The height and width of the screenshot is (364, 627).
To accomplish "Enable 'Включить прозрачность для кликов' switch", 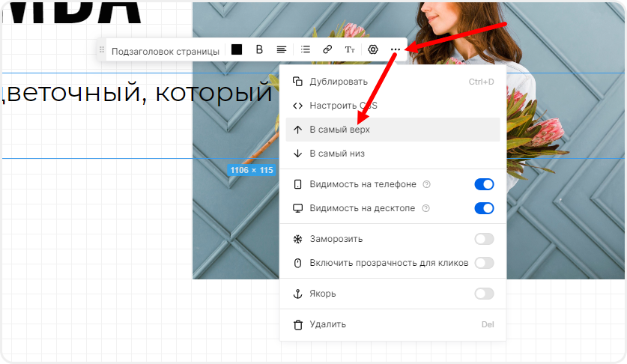I will click(x=484, y=263).
